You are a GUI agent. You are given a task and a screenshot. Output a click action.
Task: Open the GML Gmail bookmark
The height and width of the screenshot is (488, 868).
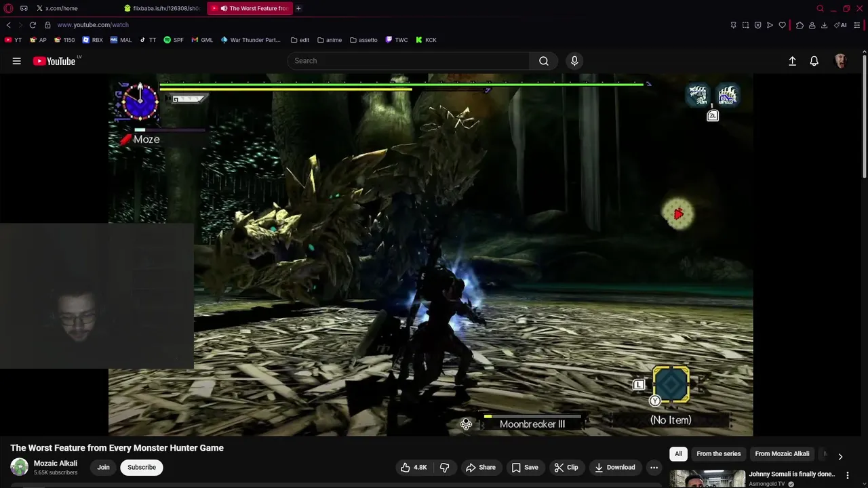pos(202,40)
